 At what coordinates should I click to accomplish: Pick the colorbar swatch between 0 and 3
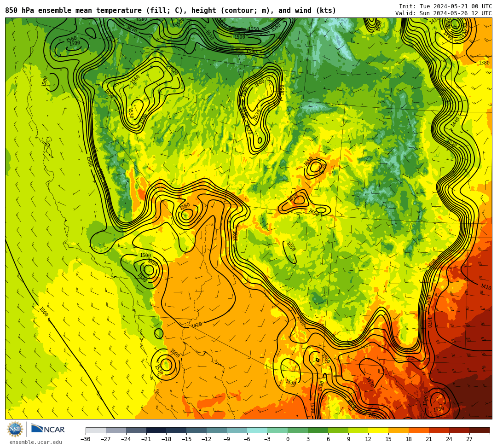[x=298, y=430]
